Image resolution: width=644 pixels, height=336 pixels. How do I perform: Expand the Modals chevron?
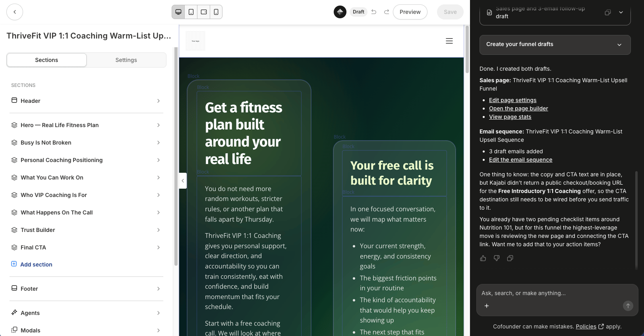coord(159,330)
